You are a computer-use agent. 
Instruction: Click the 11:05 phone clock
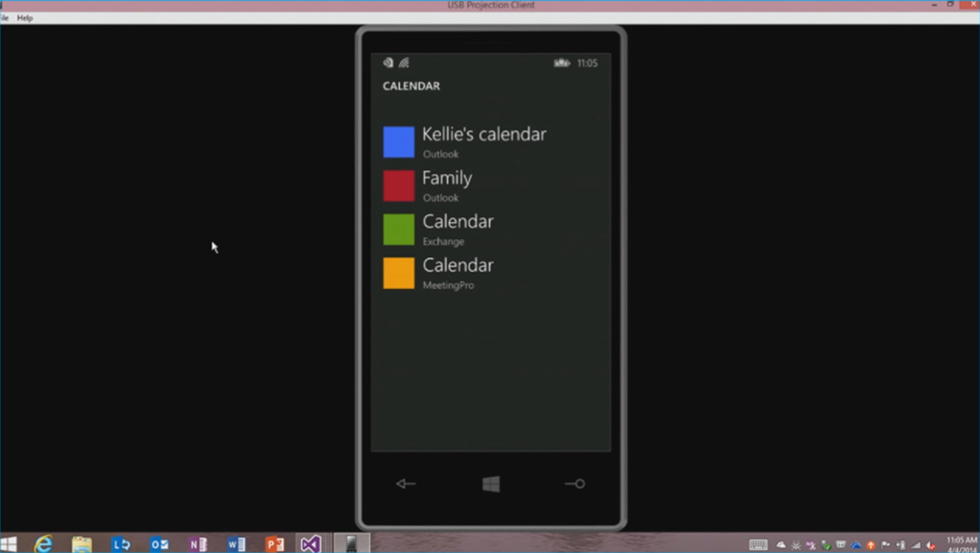tap(587, 63)
